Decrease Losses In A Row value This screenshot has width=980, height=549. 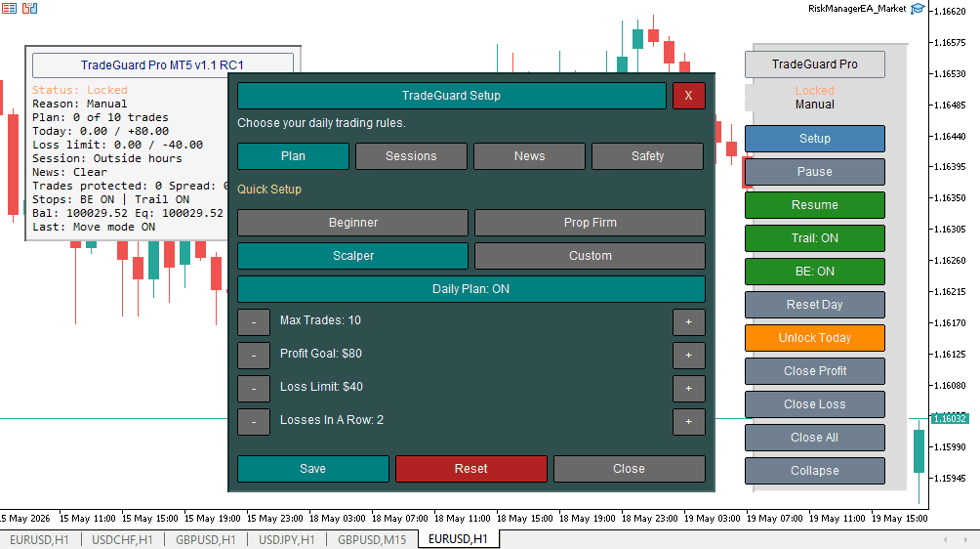coord(254,421)
